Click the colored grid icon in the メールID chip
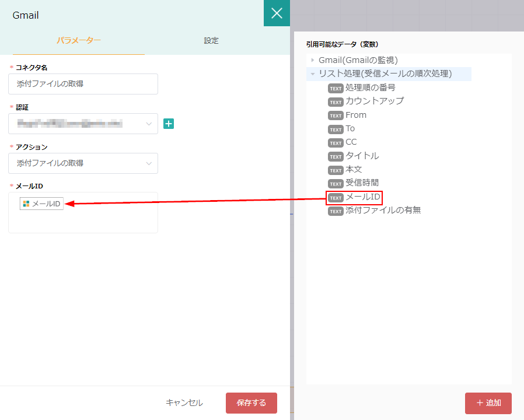Screen dimensions: 524x420 click(26, 204)
